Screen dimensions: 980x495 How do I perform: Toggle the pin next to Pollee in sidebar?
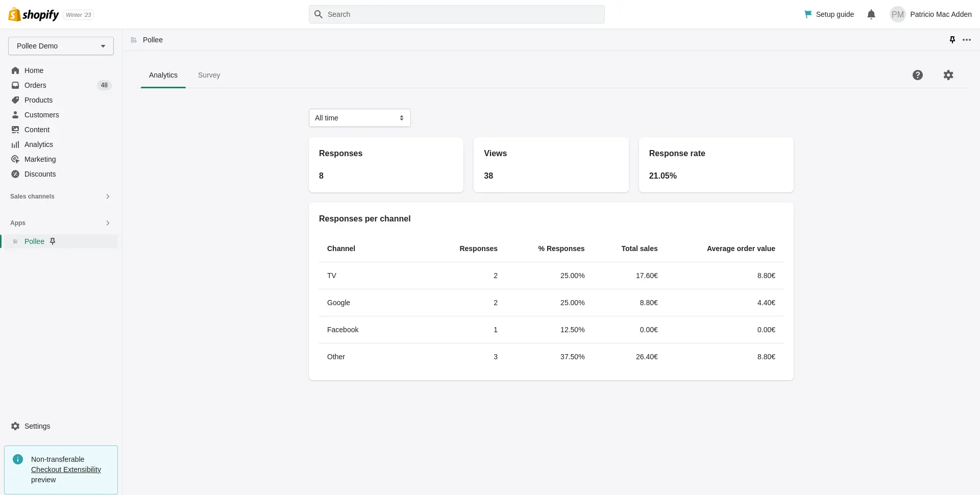coord(53,241)
